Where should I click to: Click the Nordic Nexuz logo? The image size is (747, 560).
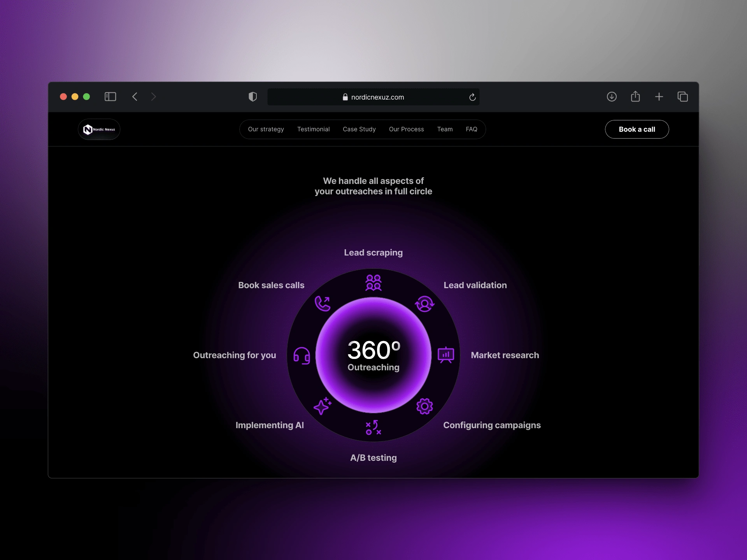[x=99, y=129]
